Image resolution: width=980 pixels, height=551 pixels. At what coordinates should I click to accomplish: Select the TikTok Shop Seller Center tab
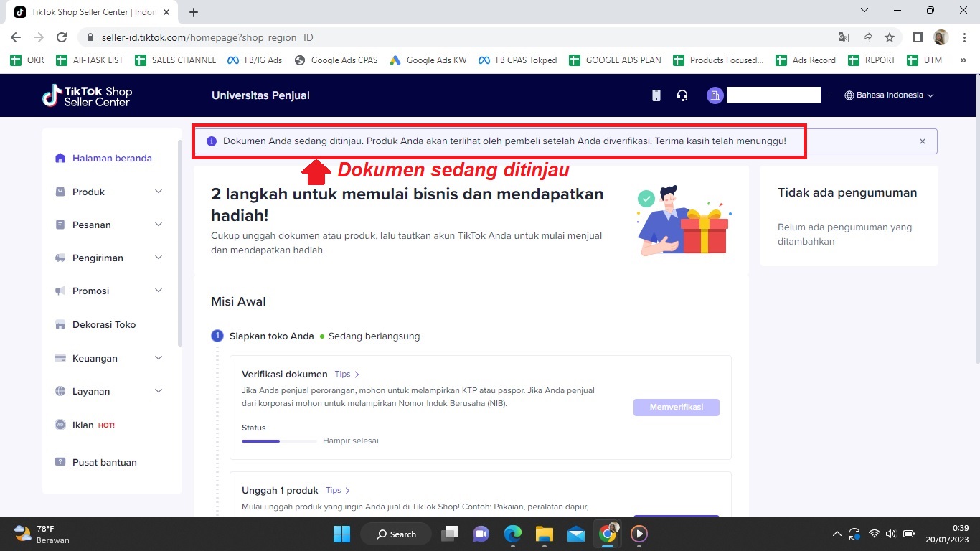coord(90,12)
